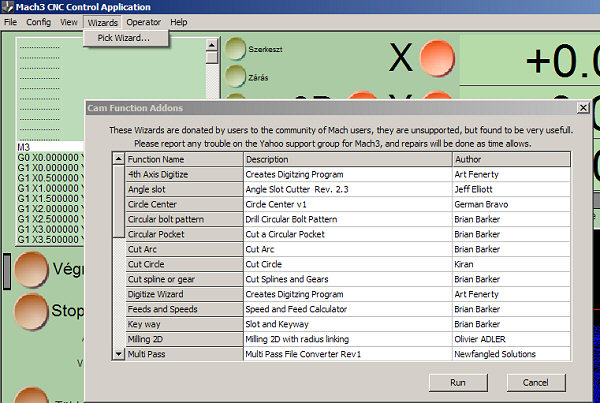Select the Feeds and Speeds wizard
600x403 pixels.
point(184,309)
